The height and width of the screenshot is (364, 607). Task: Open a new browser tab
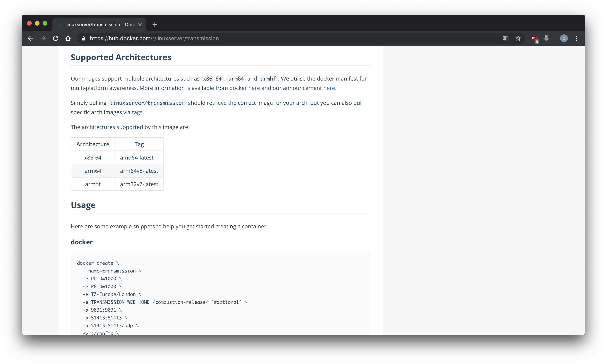[154, 24]
